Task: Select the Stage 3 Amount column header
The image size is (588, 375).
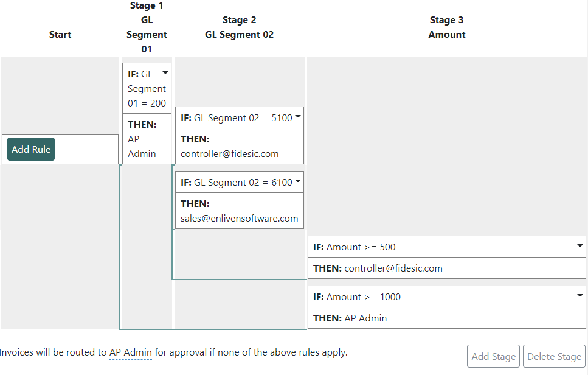Action: pyautogui.click(x=447, y=27)
